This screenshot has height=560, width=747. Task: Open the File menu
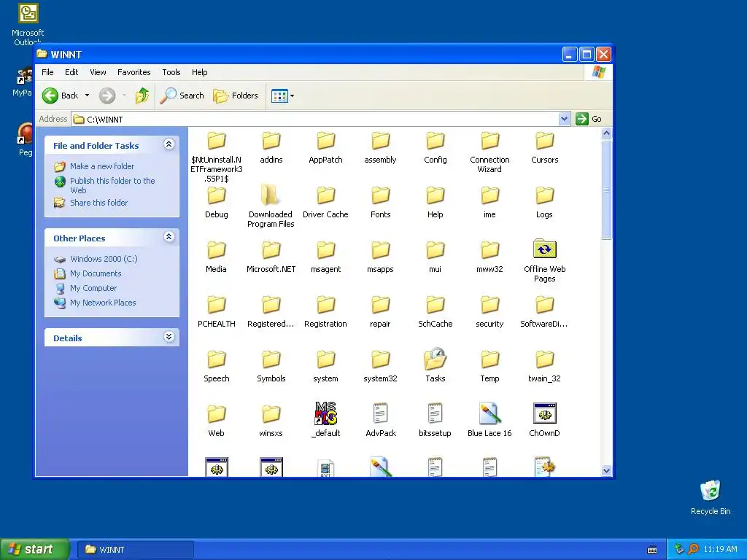coord(47,72)
